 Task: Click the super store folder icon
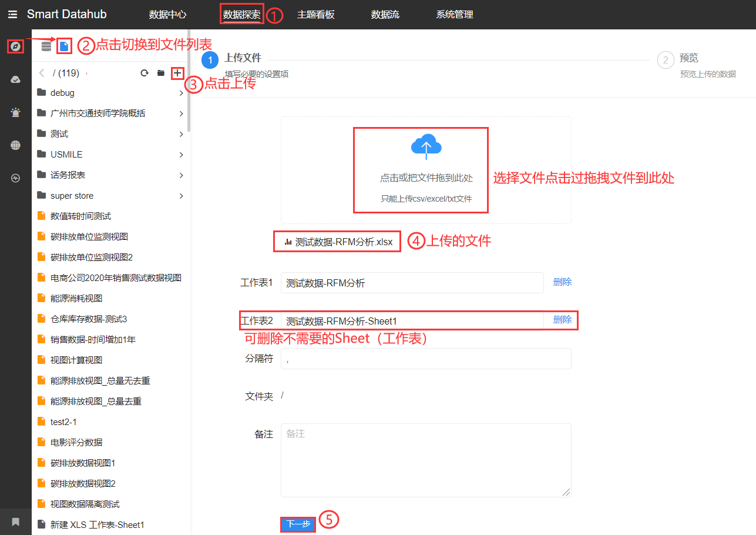click(x=41, y=195)
